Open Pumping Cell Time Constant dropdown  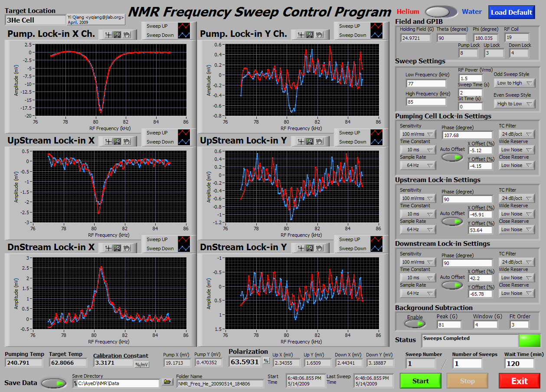tap(418, 150)
